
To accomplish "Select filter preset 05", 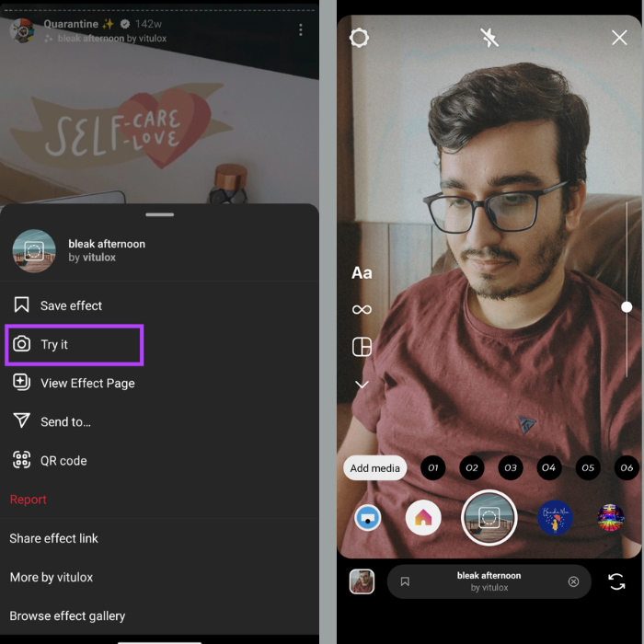I will pyautogui.click(x=588, y=467).
